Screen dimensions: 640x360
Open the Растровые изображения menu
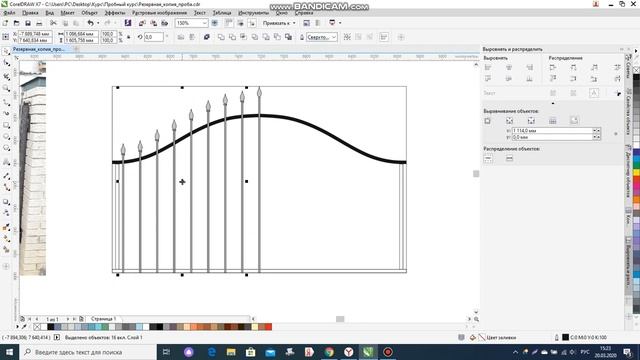(159, 13)
